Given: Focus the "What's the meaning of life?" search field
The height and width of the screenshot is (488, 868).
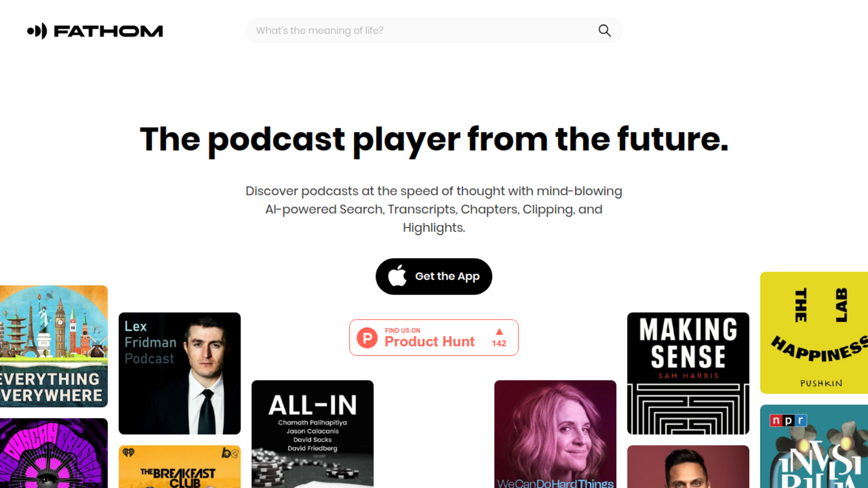Looking at the screenshot, I should click(434, 30).
